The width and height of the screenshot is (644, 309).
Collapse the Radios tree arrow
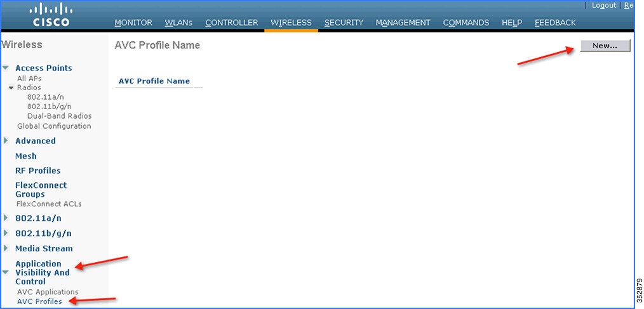point(11,88)
